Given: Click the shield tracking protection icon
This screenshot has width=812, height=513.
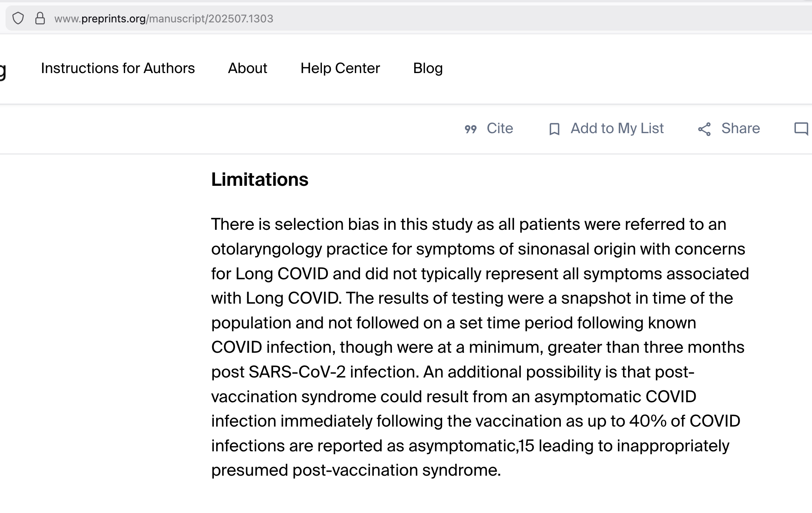Looking at the screenshot, I should pos(18,18).
